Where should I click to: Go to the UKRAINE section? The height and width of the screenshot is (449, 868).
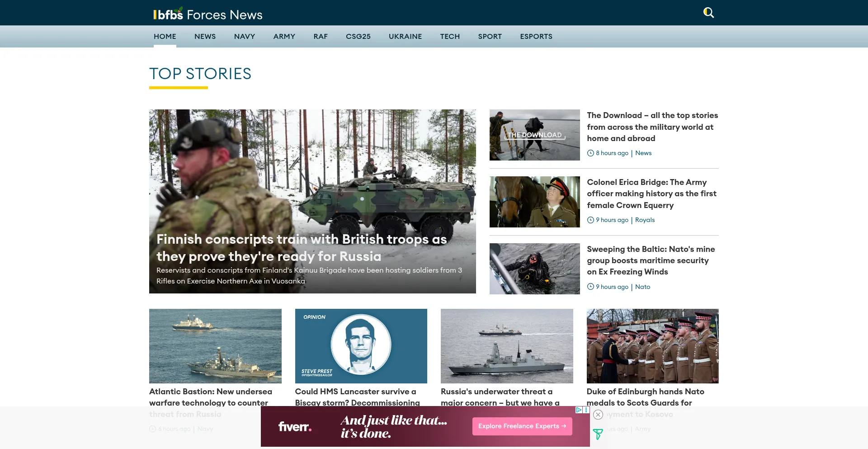click(405, 37)
